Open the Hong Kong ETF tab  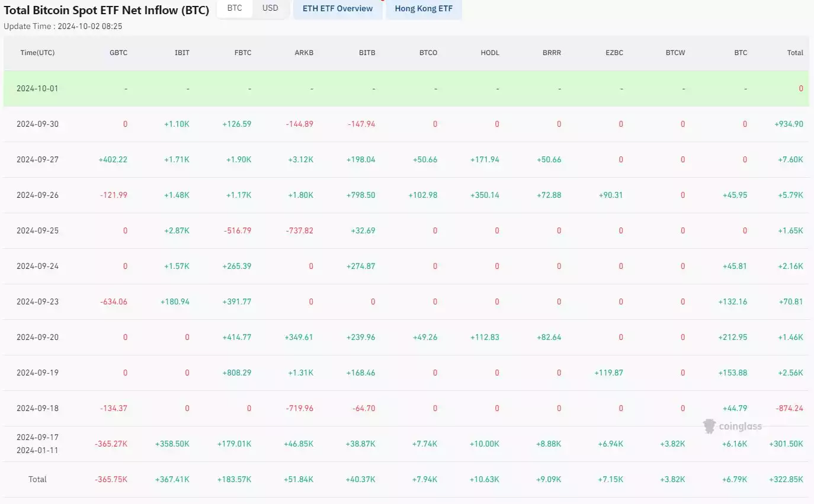pyautogui.click(x=424, y=9)
